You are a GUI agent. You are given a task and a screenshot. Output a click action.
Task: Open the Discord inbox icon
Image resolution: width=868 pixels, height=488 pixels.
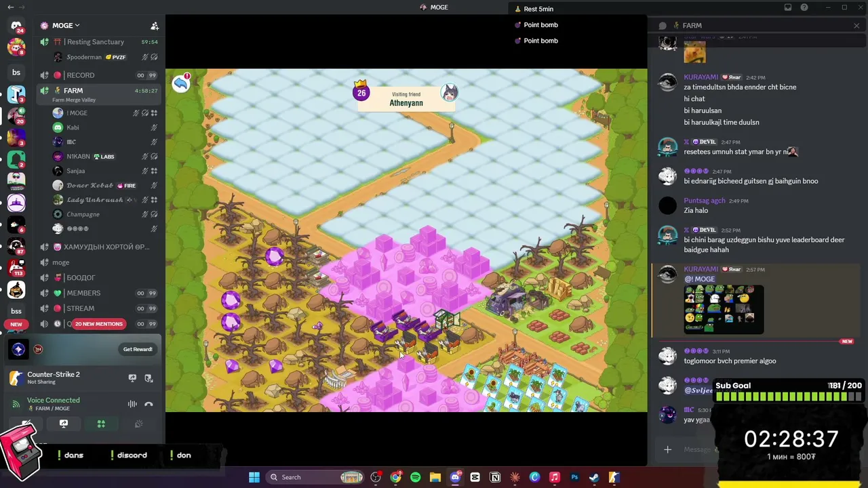pos(788,7)
